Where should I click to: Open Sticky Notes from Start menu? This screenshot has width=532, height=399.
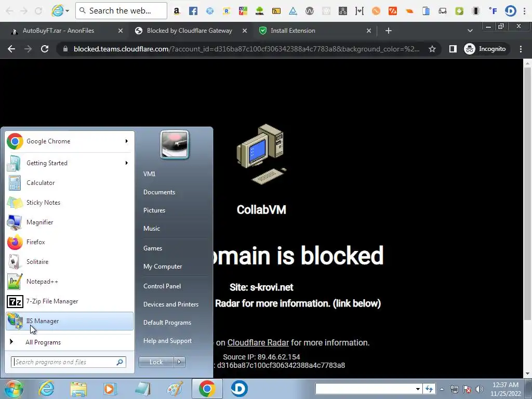click(x=70, y=203)
